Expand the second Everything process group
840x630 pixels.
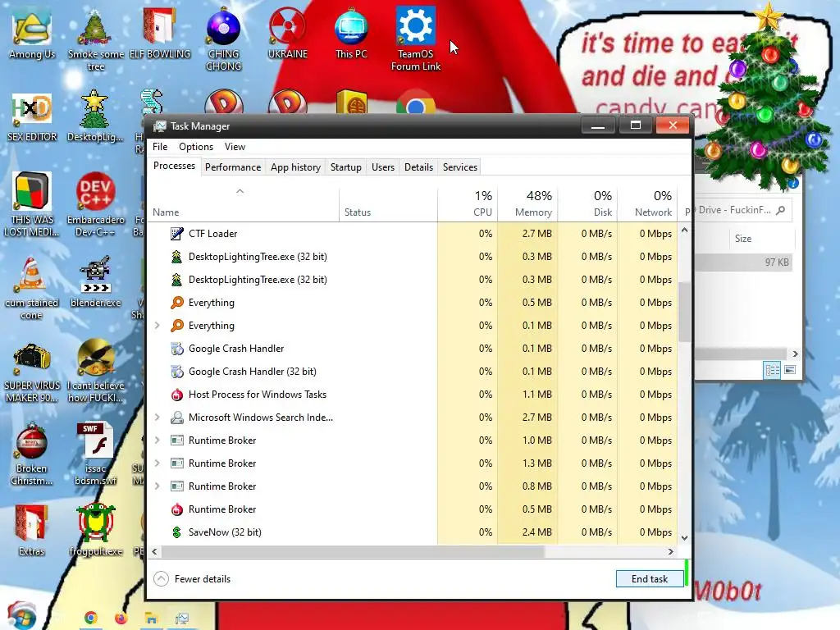pyautogui.click(x=157, y=325)
